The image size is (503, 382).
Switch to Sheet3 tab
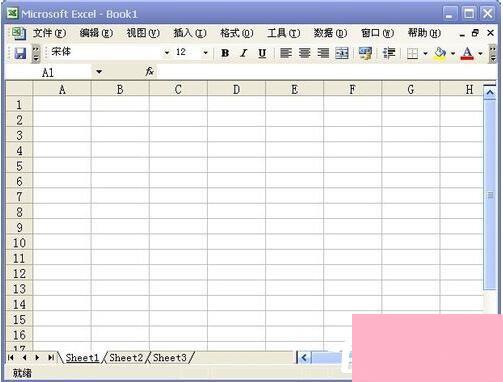(x=170, y=358)
